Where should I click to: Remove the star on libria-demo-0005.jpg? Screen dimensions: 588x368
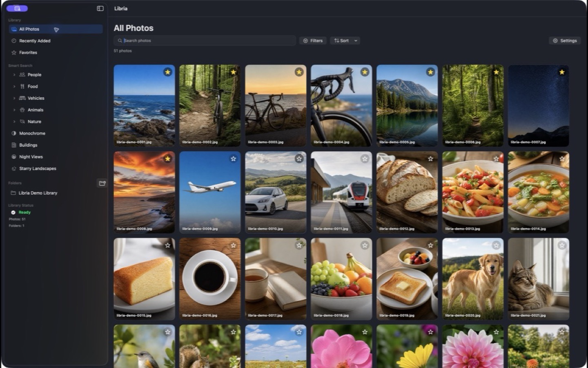click(430, 72)
